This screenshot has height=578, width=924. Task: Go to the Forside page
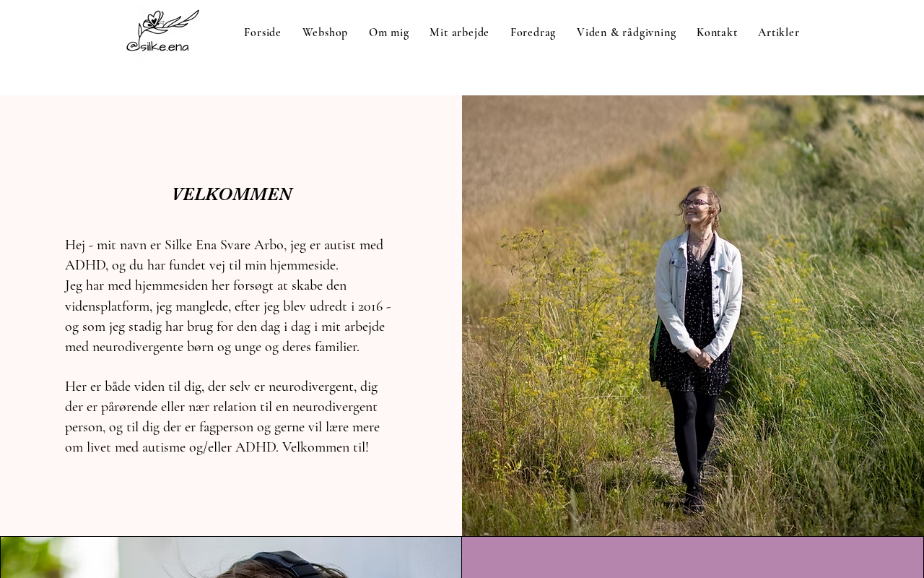pyautogui.click(x=263, y=33)
